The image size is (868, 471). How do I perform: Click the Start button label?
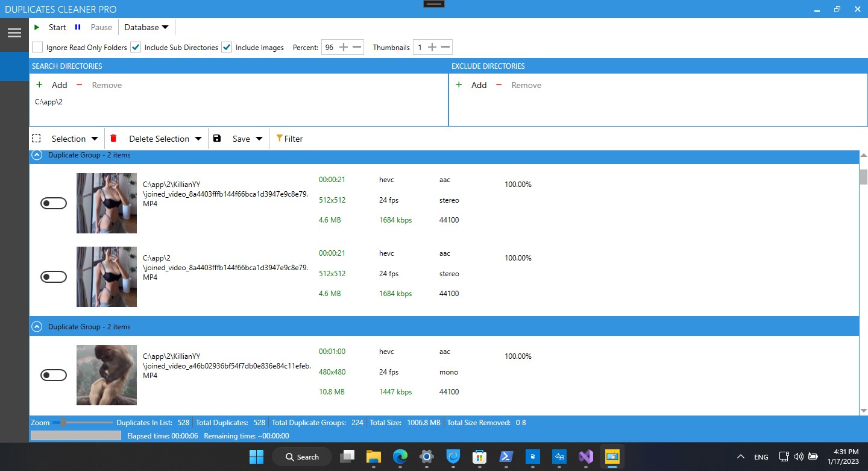[57, 27]
